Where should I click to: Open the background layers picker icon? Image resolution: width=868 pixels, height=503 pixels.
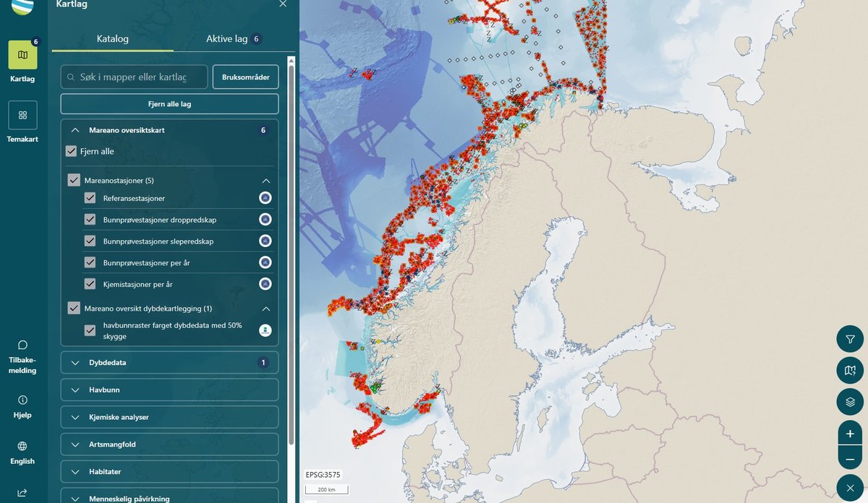(x=849, y=402)
